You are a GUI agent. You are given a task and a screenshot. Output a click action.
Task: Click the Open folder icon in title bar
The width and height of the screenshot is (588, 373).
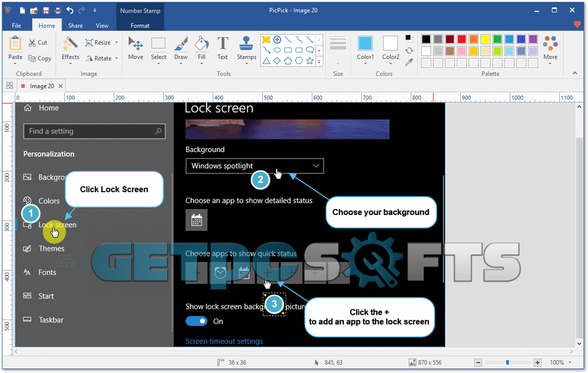point(34,10)
